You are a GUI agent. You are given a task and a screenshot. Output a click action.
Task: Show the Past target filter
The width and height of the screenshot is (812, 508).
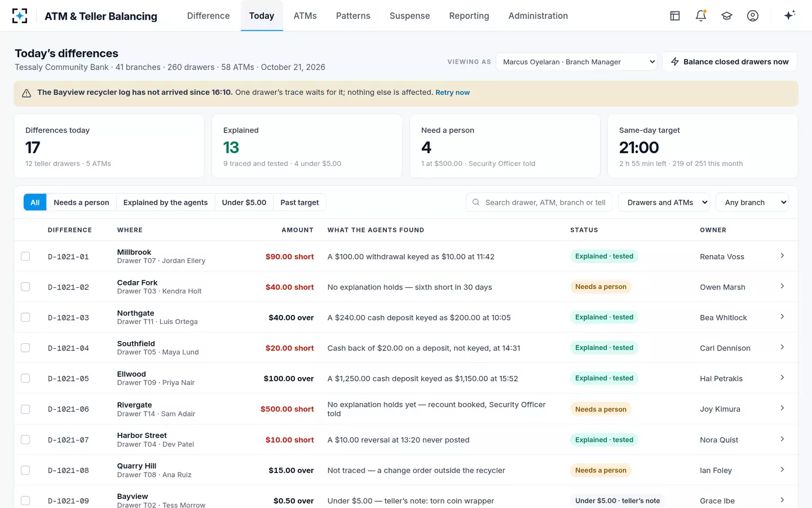coord(299,202)
